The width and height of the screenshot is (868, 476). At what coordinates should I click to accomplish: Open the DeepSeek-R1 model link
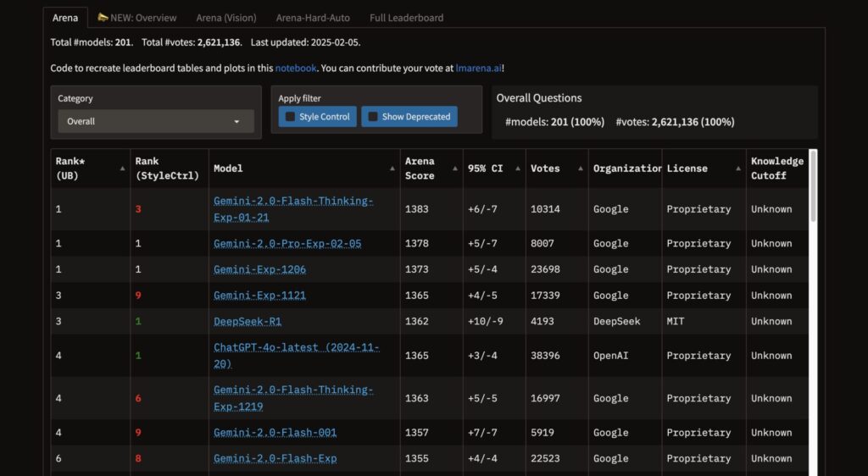248,322
